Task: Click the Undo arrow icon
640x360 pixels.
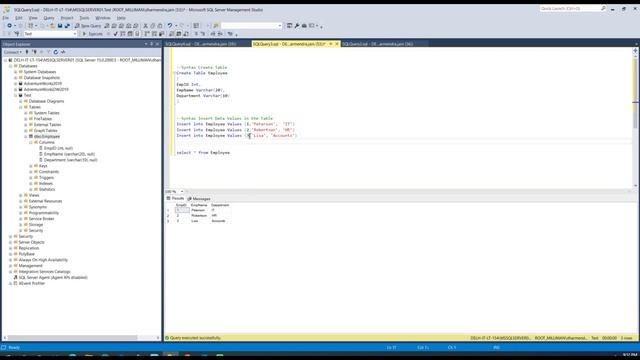Action: pyautogui.click(x=170, y=26)
